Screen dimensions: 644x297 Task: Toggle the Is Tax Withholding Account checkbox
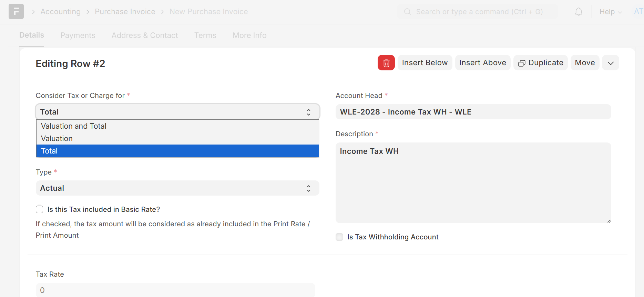339,237
